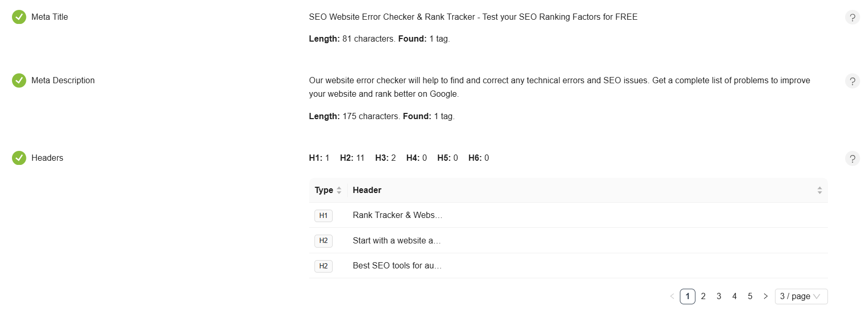Select page 3 of headers table

point(719,297)
